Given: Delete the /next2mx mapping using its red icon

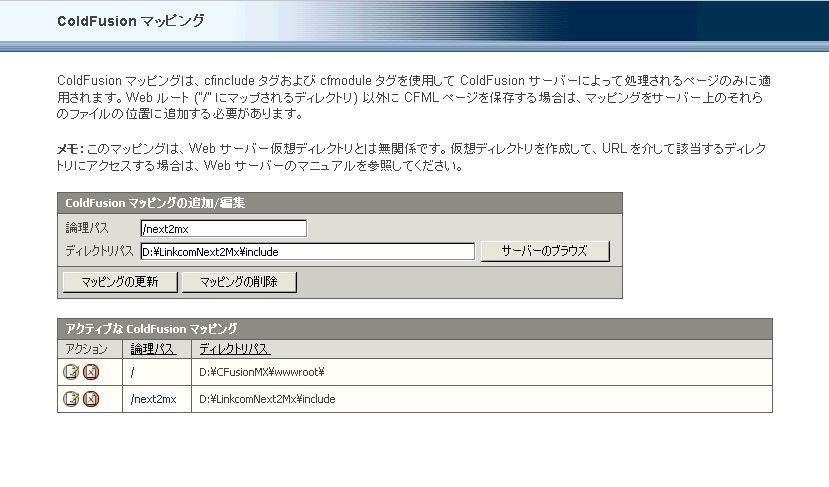Looking at the screenshot, I should click(x=90, y=399).
